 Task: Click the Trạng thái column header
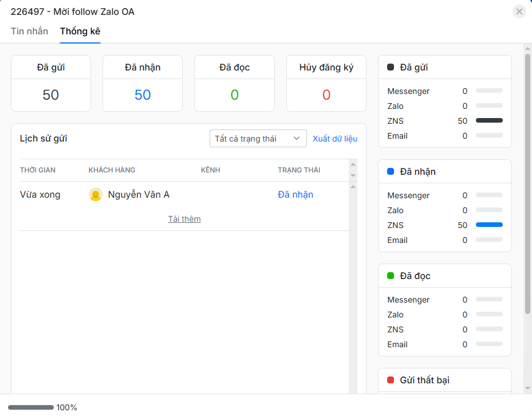click(299, 170)
